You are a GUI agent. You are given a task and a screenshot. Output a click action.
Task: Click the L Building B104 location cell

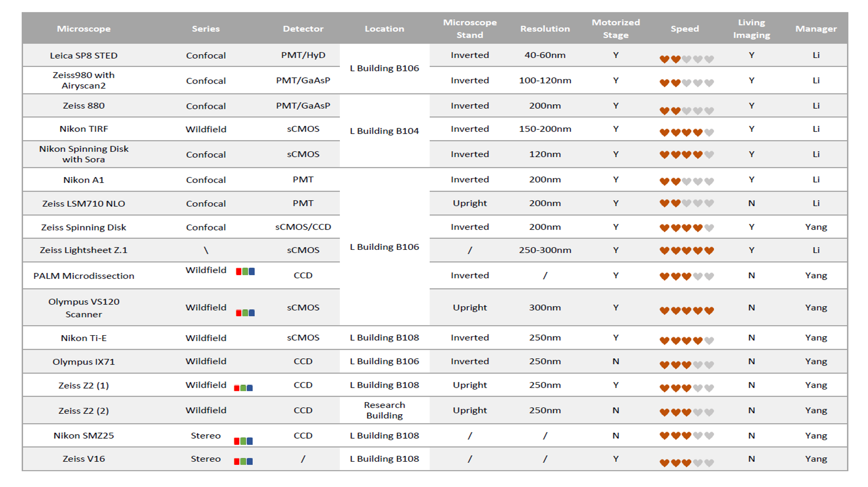coord(384,131)
